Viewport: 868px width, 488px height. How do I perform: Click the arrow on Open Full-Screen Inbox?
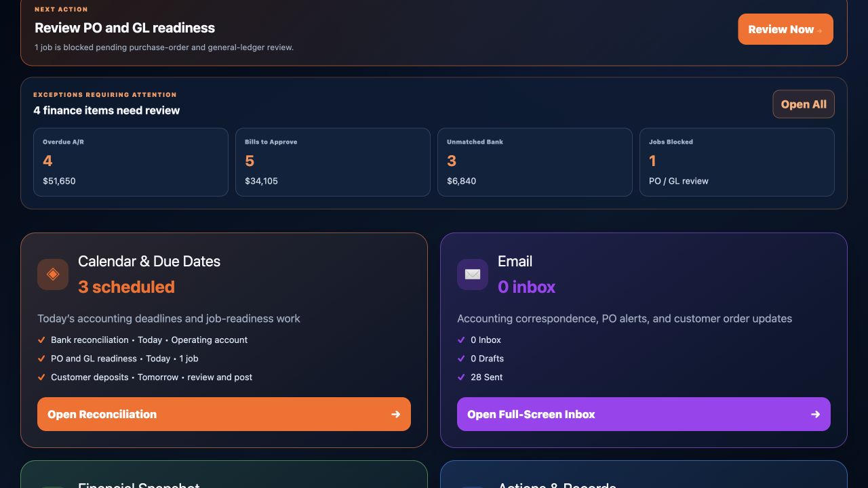tap(816, 414)
